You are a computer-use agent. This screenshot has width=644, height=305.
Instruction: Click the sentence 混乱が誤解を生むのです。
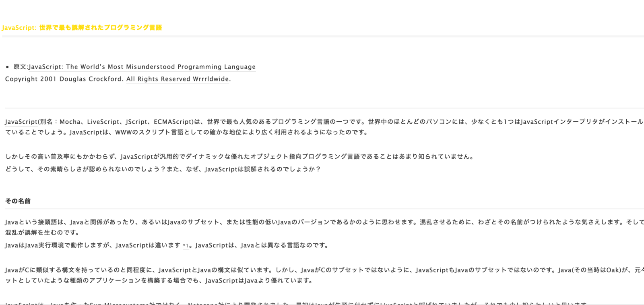pyautogui.click(x=43, y=232)
